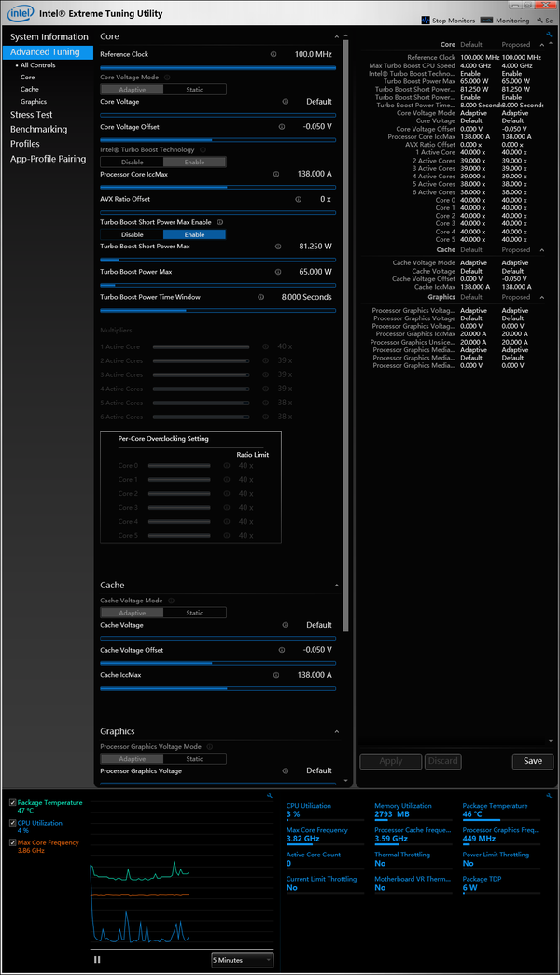This screenshot has width=560, height=975.
Task: Click the Intel logo in the title bar
Action: click(x=21, y=13)
